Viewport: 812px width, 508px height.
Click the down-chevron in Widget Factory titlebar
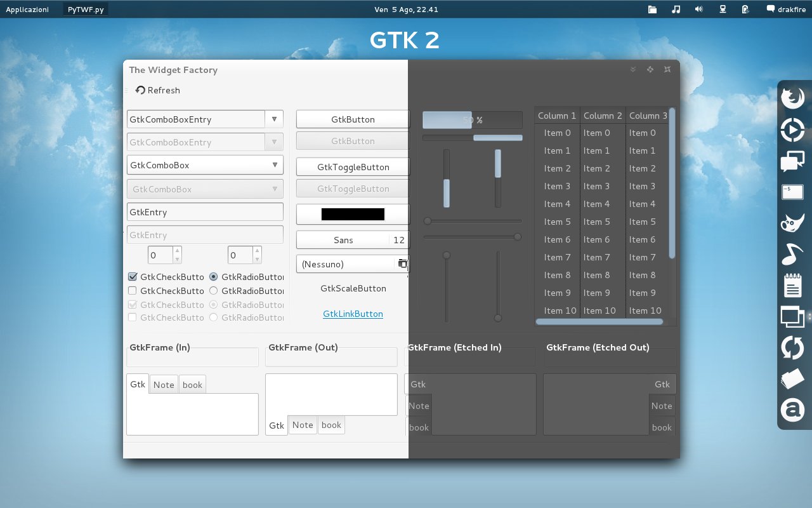point(633,70)
